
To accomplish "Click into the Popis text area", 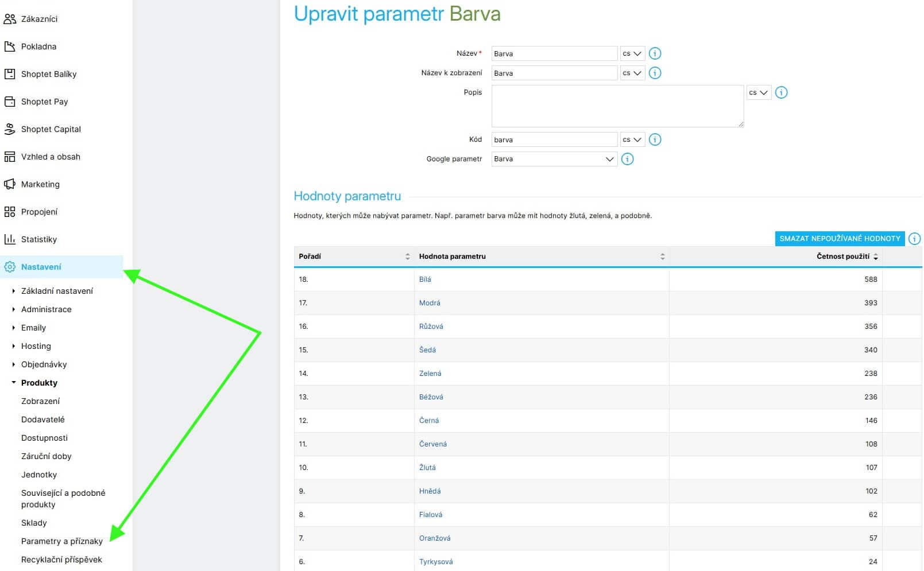I will click(617, 106).
